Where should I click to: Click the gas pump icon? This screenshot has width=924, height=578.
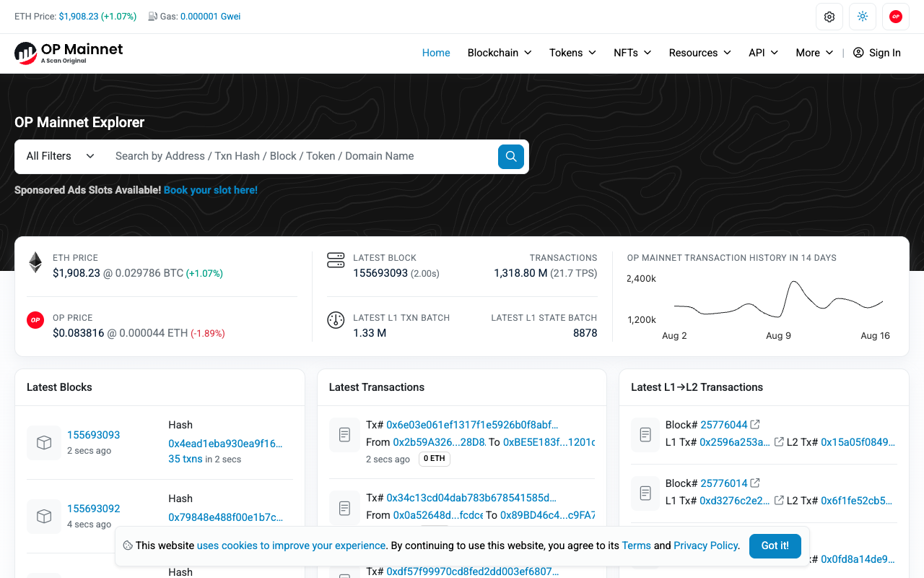pos(153,17)
